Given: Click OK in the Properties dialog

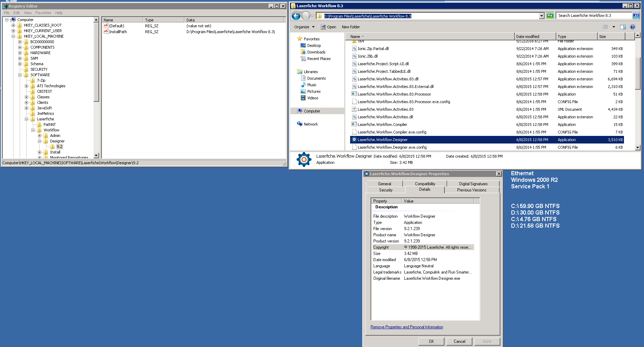Looking at the screenshot, I should tap(431, 341).
